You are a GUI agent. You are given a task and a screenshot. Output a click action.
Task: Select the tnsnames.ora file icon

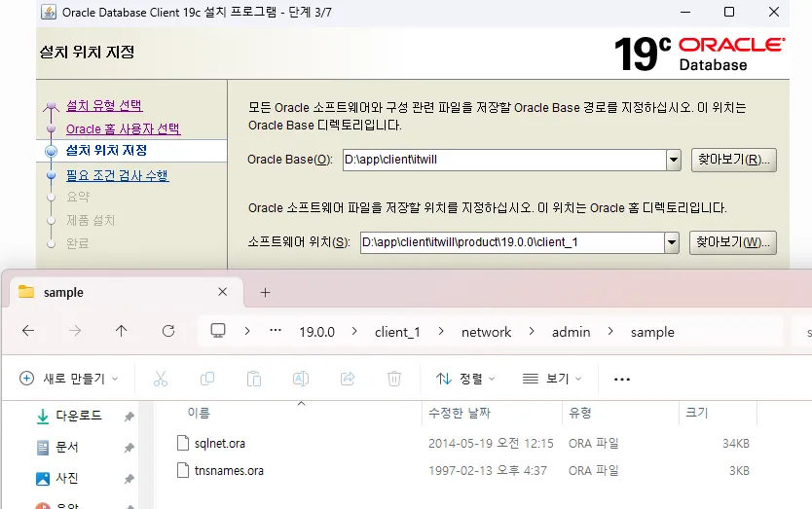coord(183,470)
